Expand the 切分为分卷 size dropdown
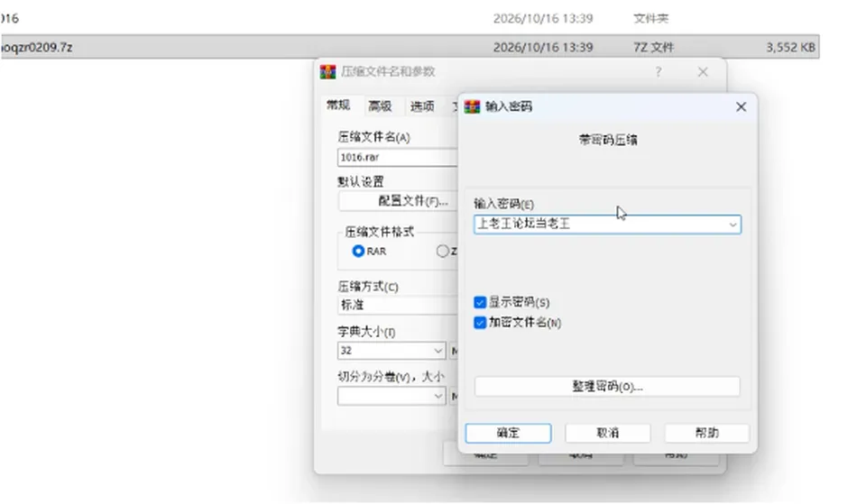Image resolution: width=866 pixels, height=504 pixels. tap(438, 396)
